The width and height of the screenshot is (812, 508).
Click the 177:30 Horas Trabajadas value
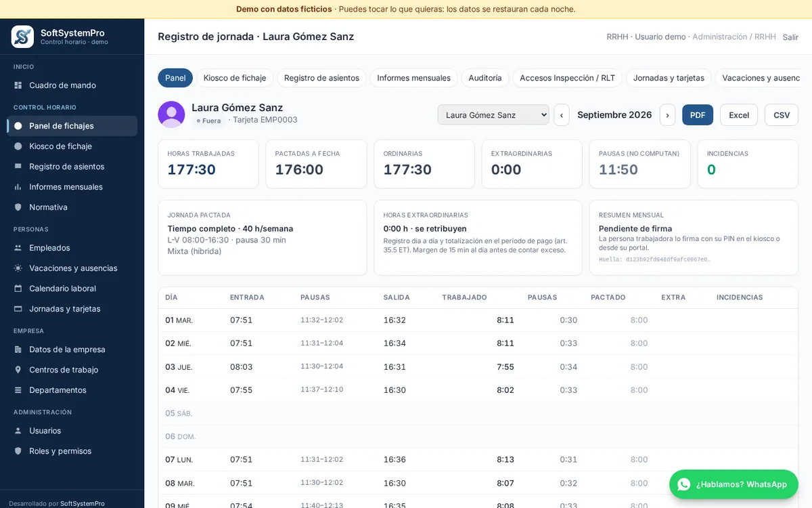tap(191, 170)
